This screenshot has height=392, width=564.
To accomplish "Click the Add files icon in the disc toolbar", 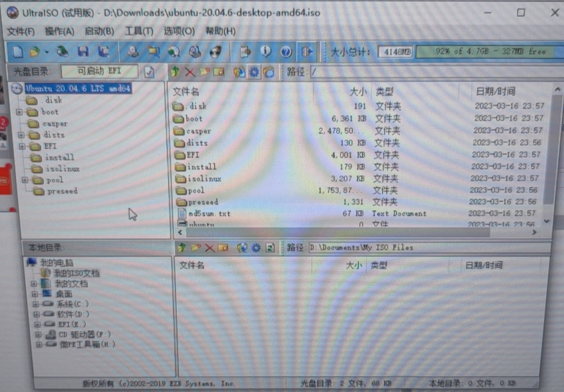I will point(239,72).
